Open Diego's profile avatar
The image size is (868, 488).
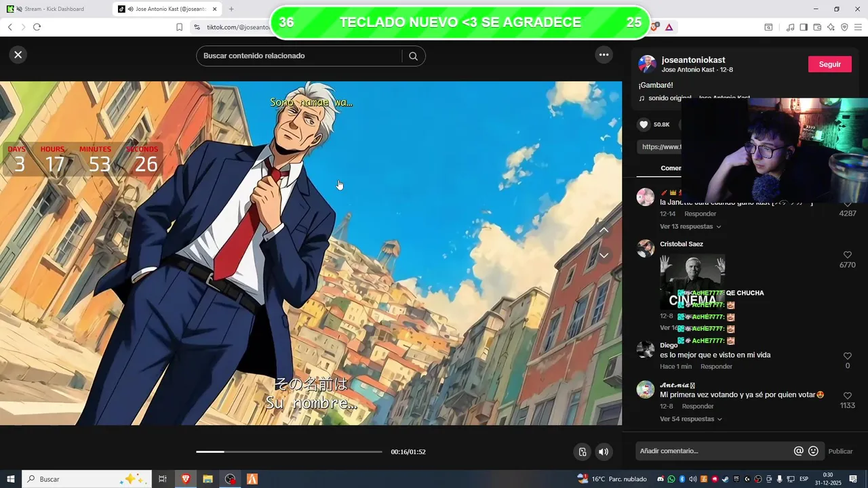tap(646, 350)
